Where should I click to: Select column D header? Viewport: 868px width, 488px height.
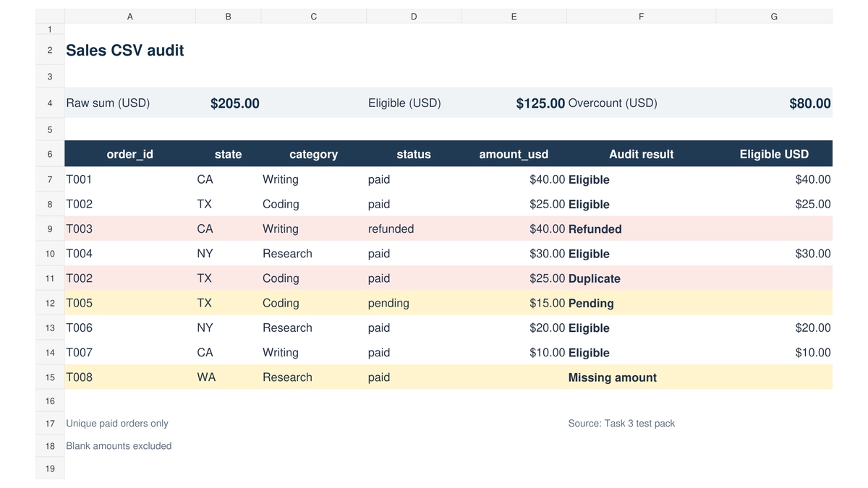[x=414, y=16]
